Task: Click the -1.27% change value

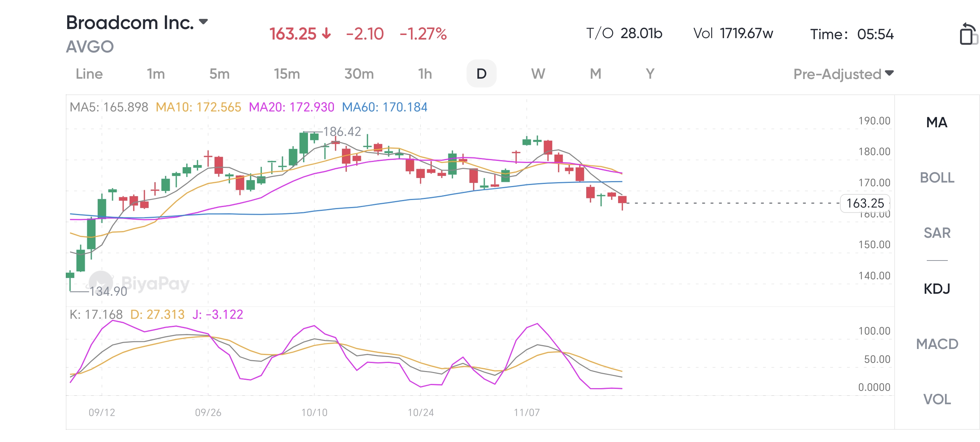Action: pos(423,34)
